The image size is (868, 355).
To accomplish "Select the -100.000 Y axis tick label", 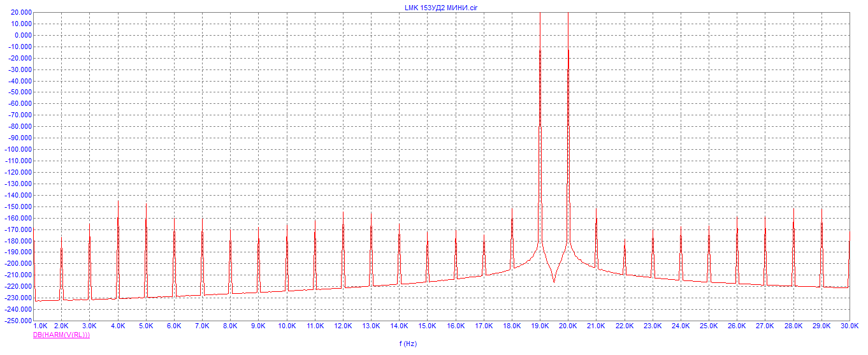I will tap(18, 150).
